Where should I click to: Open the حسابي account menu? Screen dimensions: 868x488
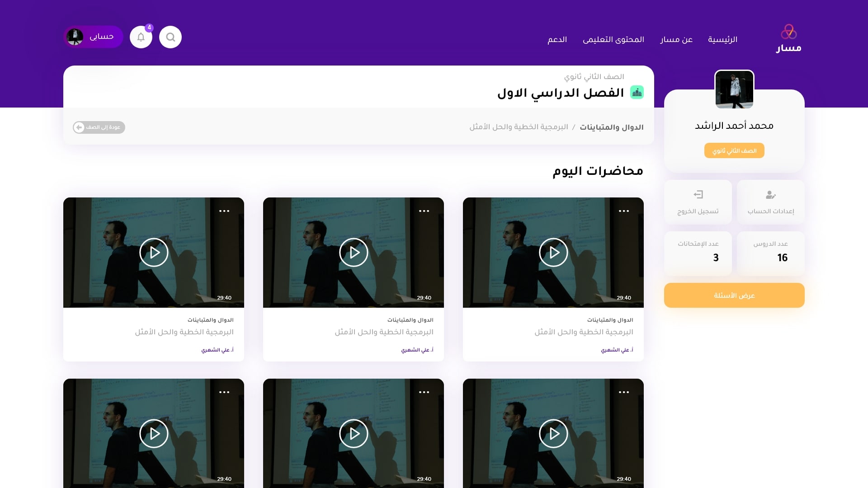point(94,37)
